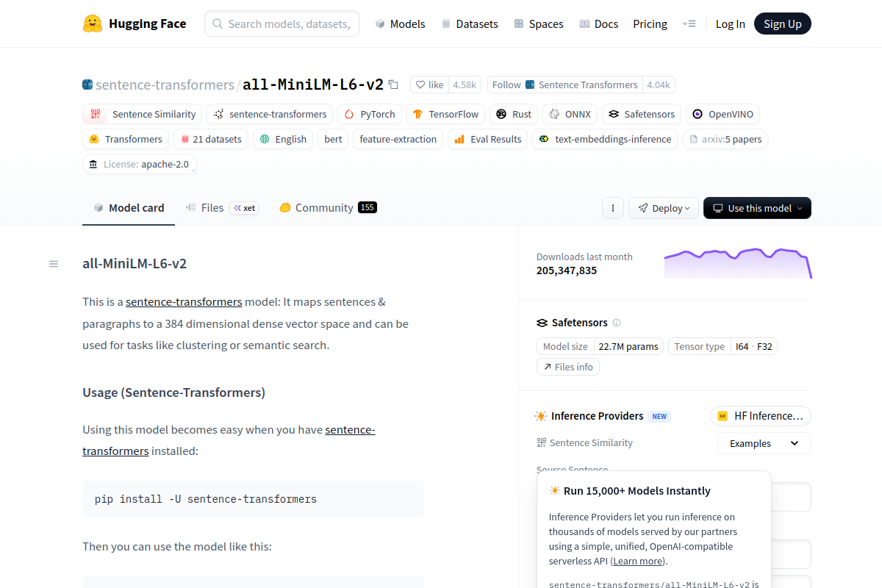Open the Use this model dropdown

click(757, 208)
